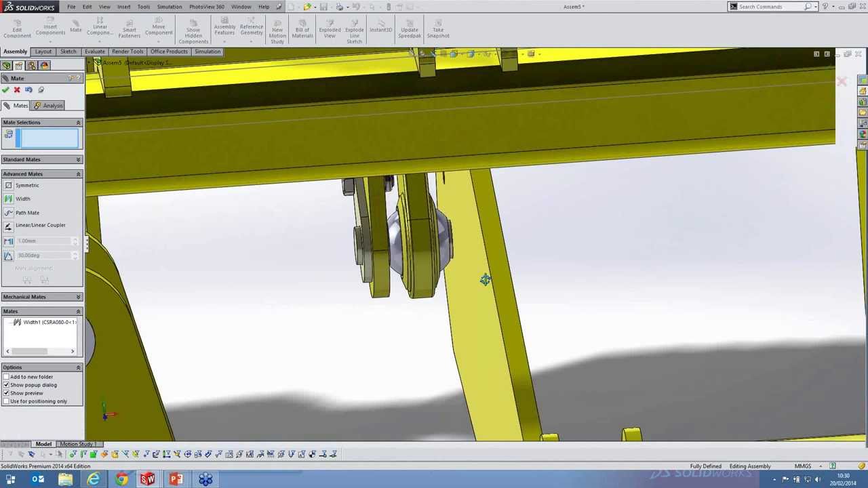The height and width of the screenshot is (488, 868).
Task: Open Reference Geometry dropdown arrow
Action: [x=251, y=41]
